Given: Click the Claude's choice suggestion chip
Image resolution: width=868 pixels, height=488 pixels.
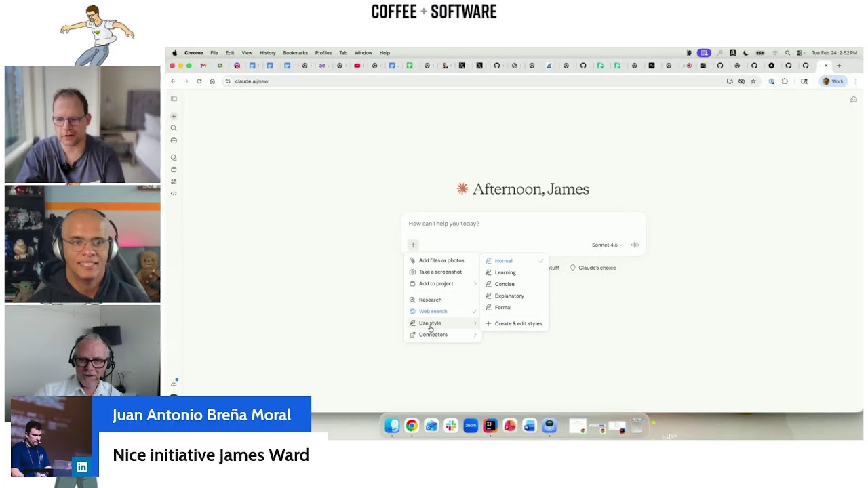Looking at the screenshot, I should tap(593, 268).
